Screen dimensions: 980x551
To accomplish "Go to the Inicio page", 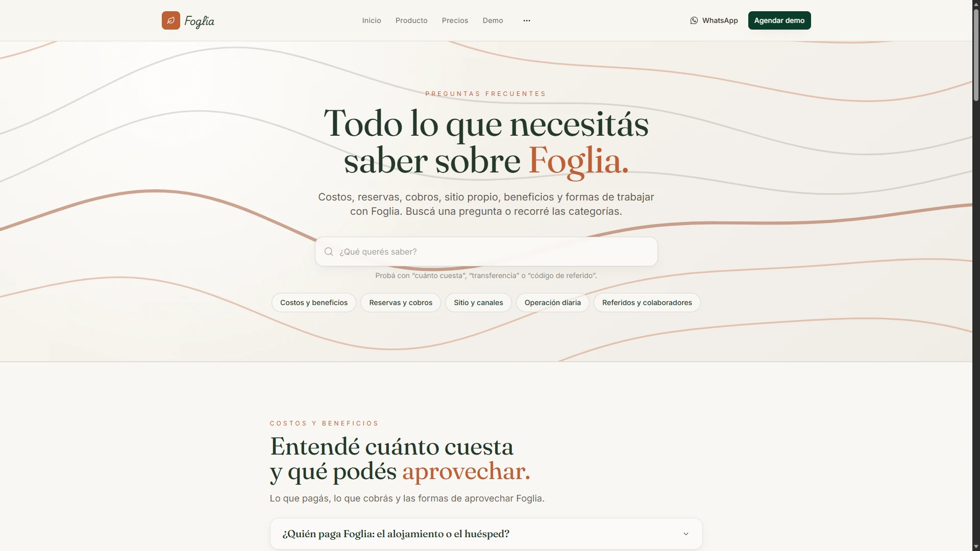I will point(372,20).
